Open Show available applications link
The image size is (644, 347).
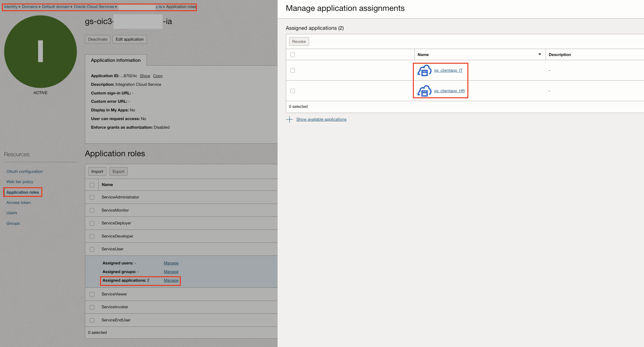321,119
